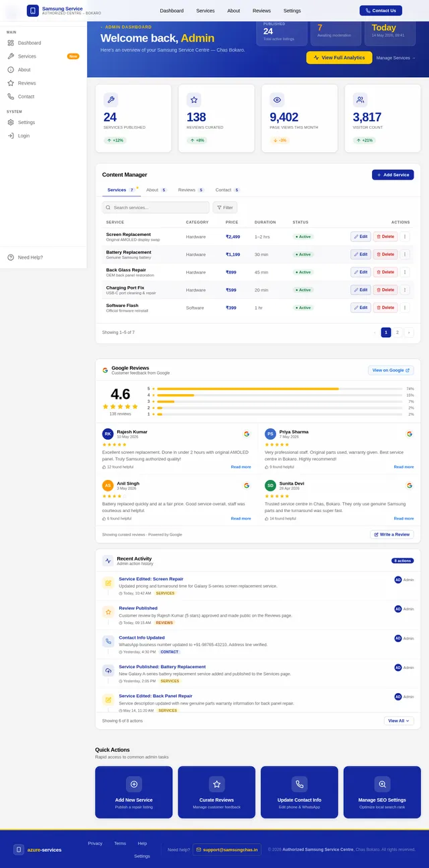Image resolution: width=429 pixels, height=868 pixels.
Task: Click the Contact Us button
Action: click(381, 11)
